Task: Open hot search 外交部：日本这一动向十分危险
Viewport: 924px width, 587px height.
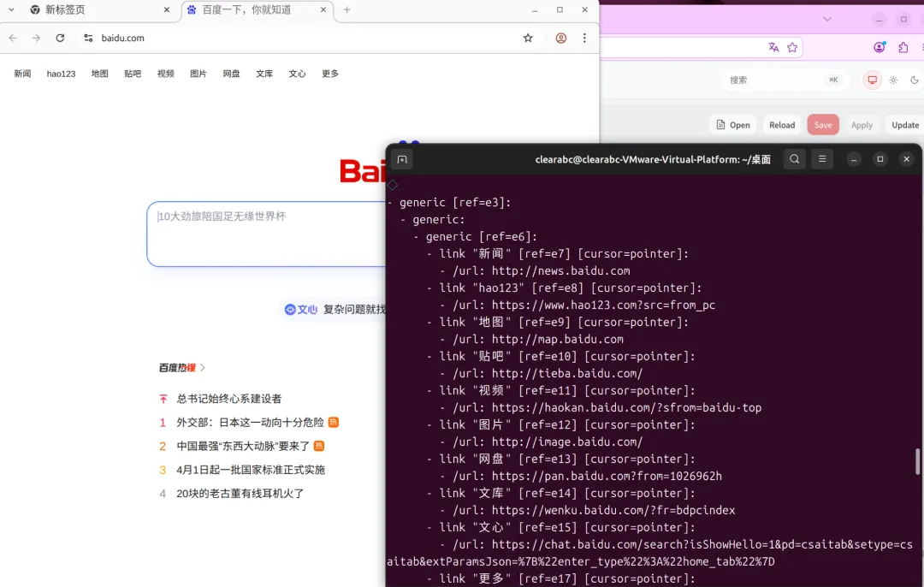Action: tap(251, 423)
